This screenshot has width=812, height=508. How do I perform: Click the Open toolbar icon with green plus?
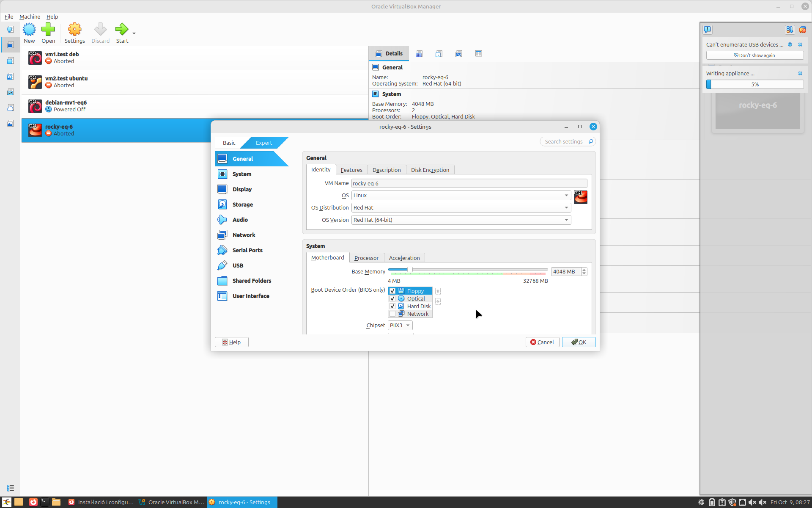tap(48, 33)
